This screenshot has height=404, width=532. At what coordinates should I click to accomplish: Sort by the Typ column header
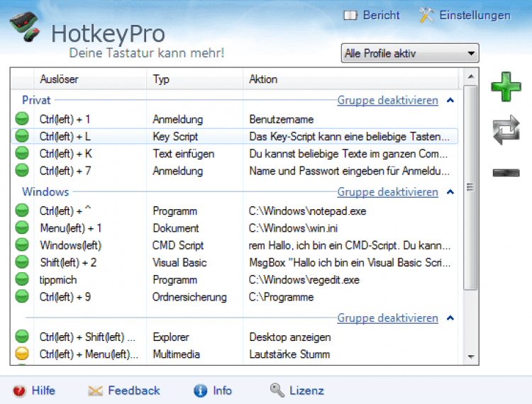[195, 79]
